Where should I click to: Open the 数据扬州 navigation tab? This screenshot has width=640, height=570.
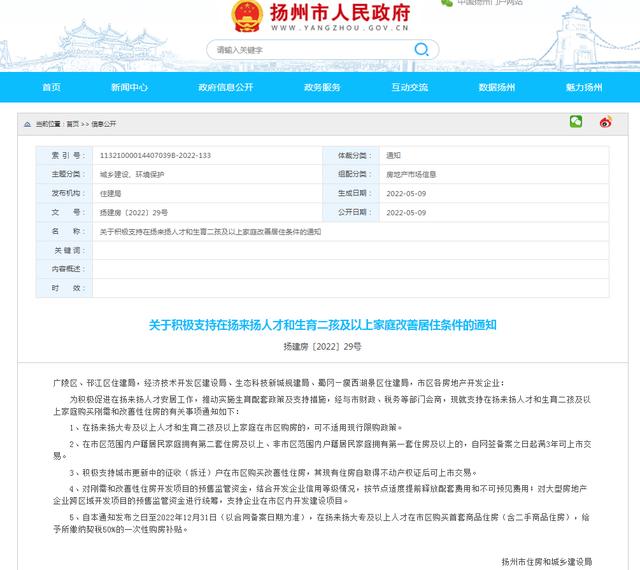coord(497,87)
